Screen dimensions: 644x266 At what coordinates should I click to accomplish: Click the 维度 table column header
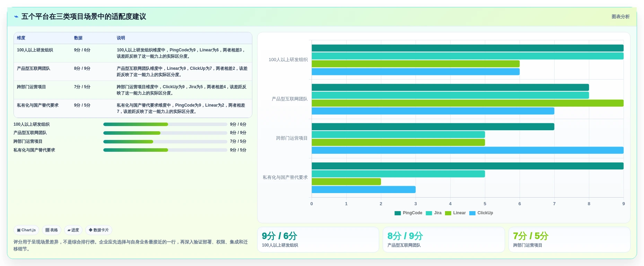click(x=21, y=38)
